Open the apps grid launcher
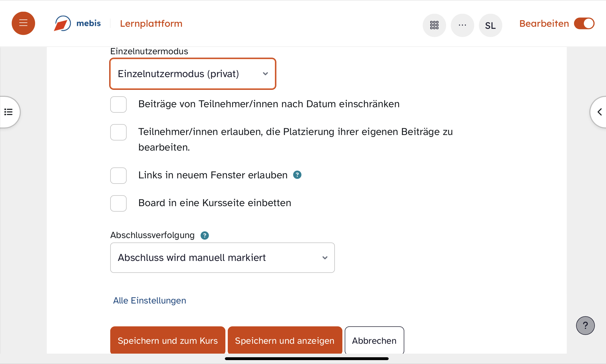This screenshot has width=606, height=364. (x=434, y=25)
